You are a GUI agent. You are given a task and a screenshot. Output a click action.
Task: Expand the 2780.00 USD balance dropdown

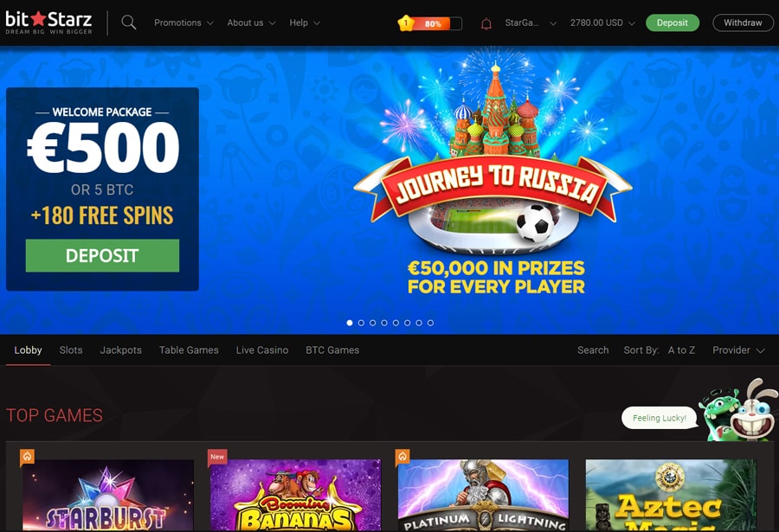coord(602,22)
